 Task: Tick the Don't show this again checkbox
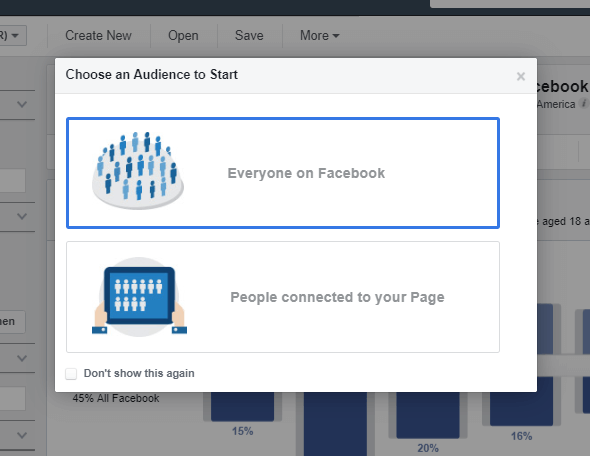click(71, 374)
